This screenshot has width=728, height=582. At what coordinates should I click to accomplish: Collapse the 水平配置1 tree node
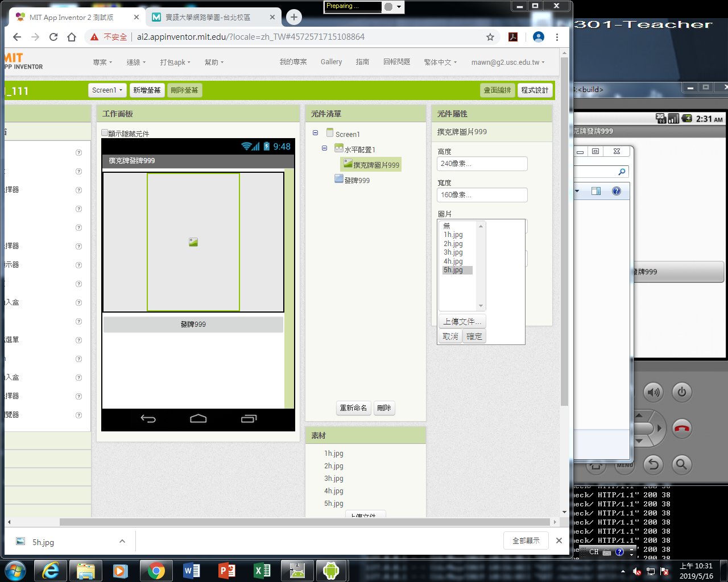324,148
